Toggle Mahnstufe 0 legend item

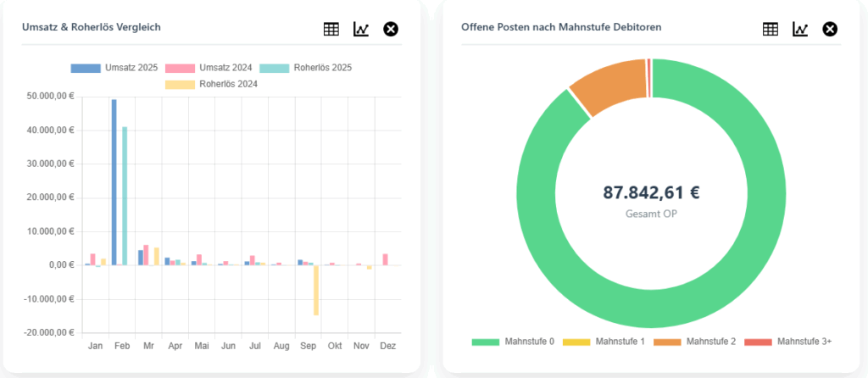tap(513, 342)
